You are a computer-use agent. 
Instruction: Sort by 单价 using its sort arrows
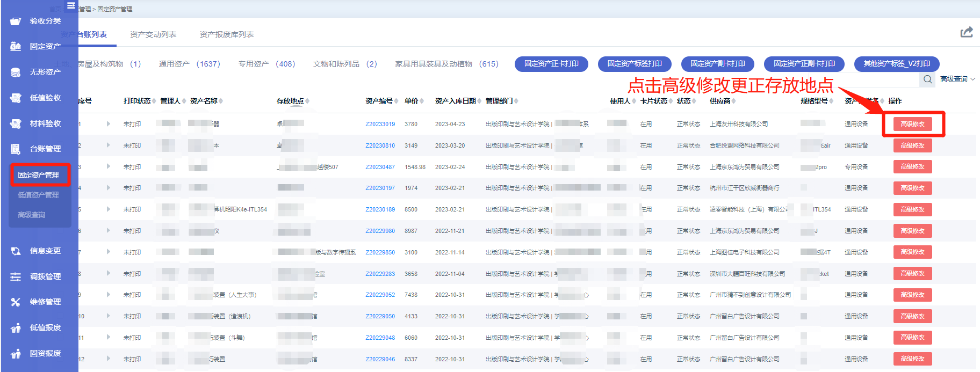pos(422,101)
